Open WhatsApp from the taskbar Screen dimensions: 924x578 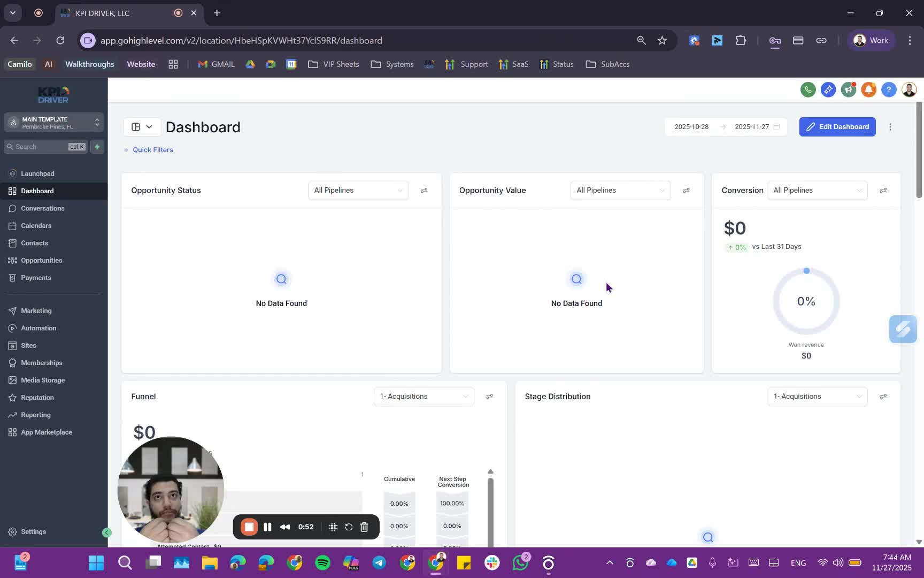click(520, 562)
